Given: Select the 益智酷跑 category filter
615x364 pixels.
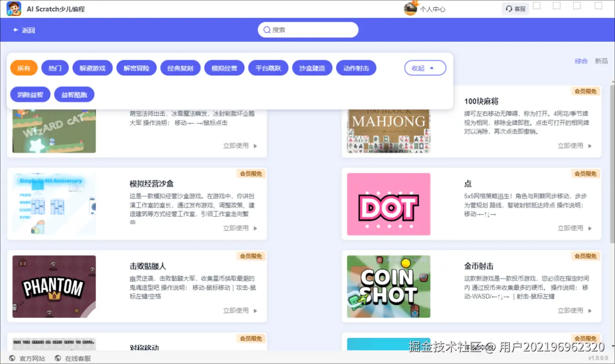Looking at the screenshot, I should tap(74, 95).
